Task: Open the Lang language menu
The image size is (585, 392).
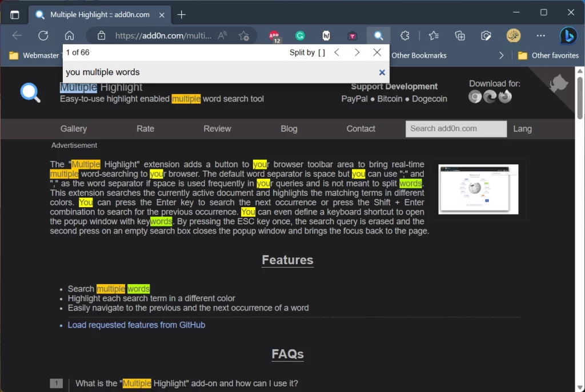Action: [x=522, y=128]
